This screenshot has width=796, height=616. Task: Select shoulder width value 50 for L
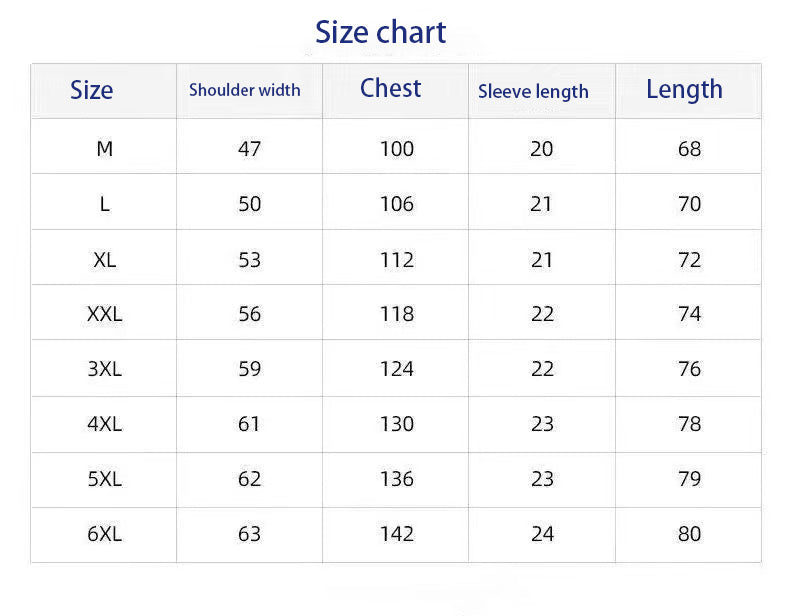click(250, 204)
